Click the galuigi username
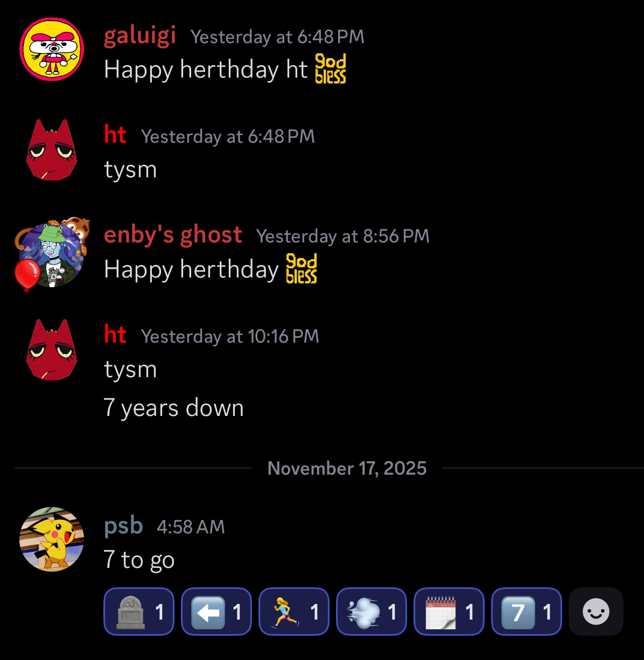The image size is (644, 660). [x=140, y=36]
